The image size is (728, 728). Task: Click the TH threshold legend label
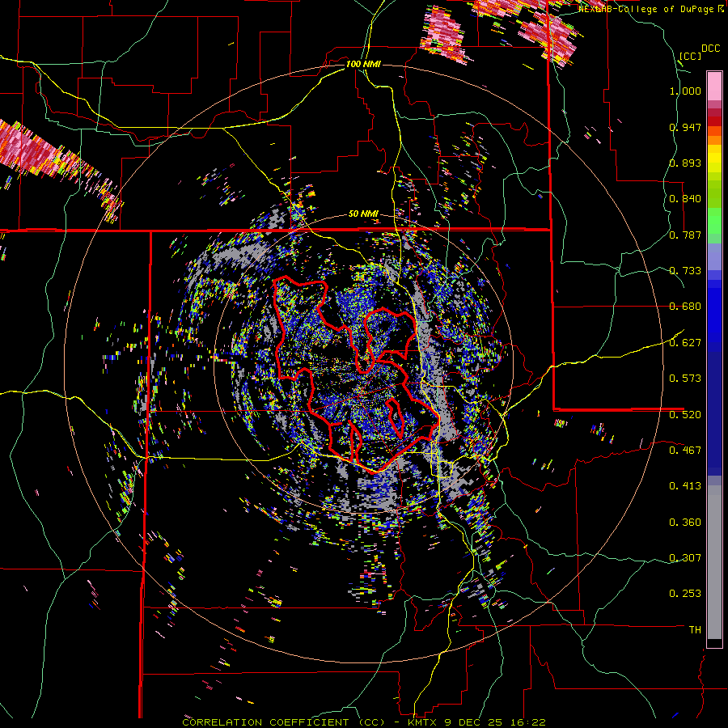pos(695,630)
